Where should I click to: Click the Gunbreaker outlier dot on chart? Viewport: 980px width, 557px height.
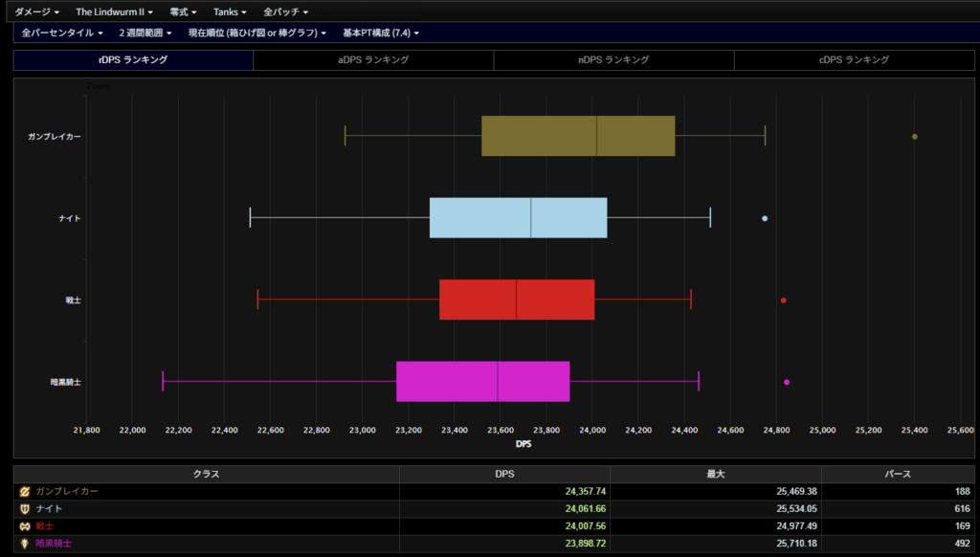click(x=915, y=137)
